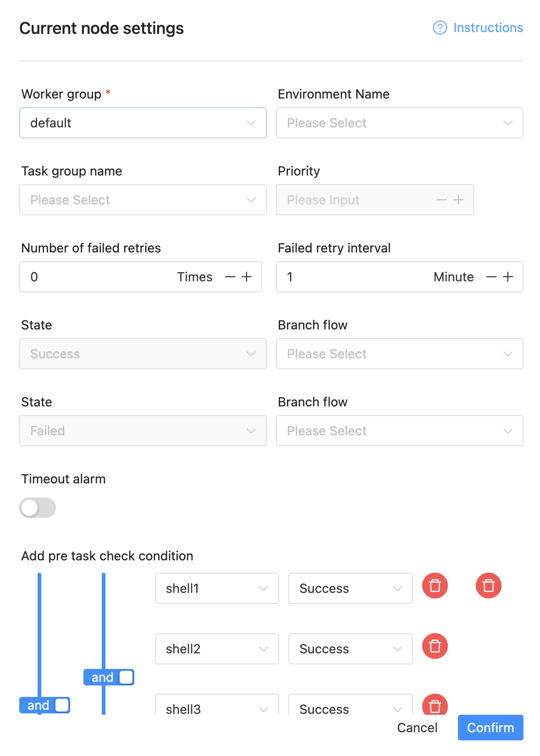Open the Worker group dropdown

[x=143, y=123]
